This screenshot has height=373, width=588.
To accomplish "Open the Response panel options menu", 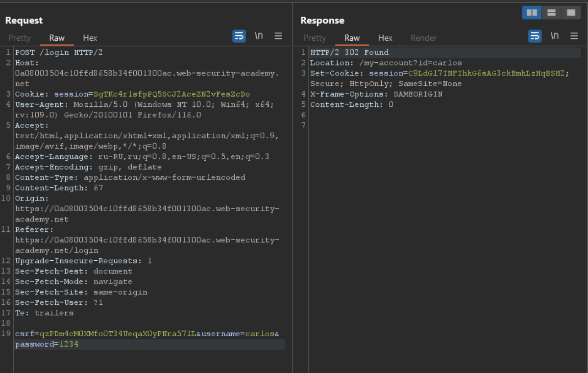I will point(574,36).
